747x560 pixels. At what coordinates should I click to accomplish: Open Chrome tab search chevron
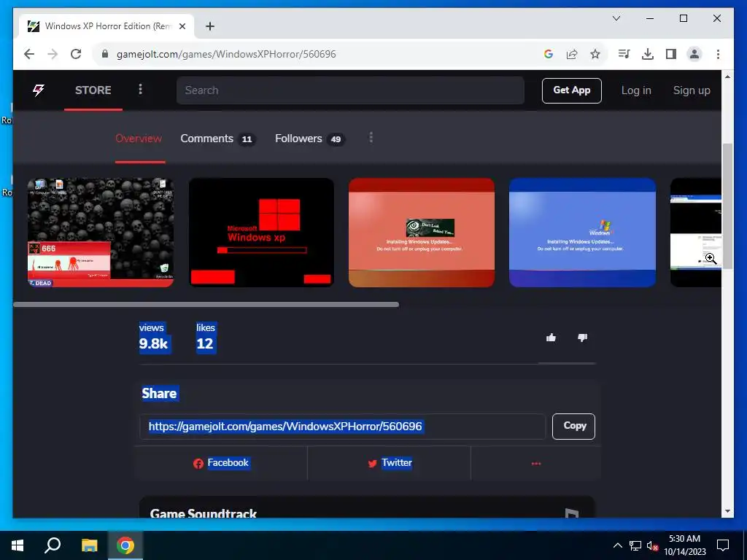[x=616, y=18]
